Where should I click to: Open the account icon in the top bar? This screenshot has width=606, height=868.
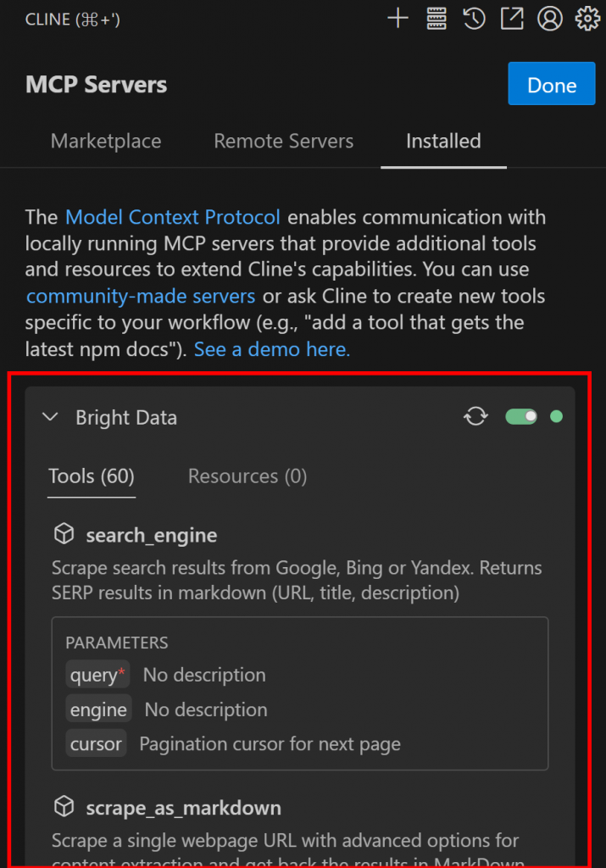550,18
